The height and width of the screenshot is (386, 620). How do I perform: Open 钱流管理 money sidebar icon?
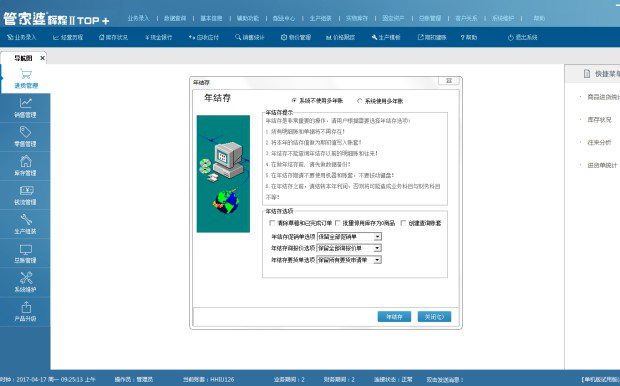(x=26, y=191)
